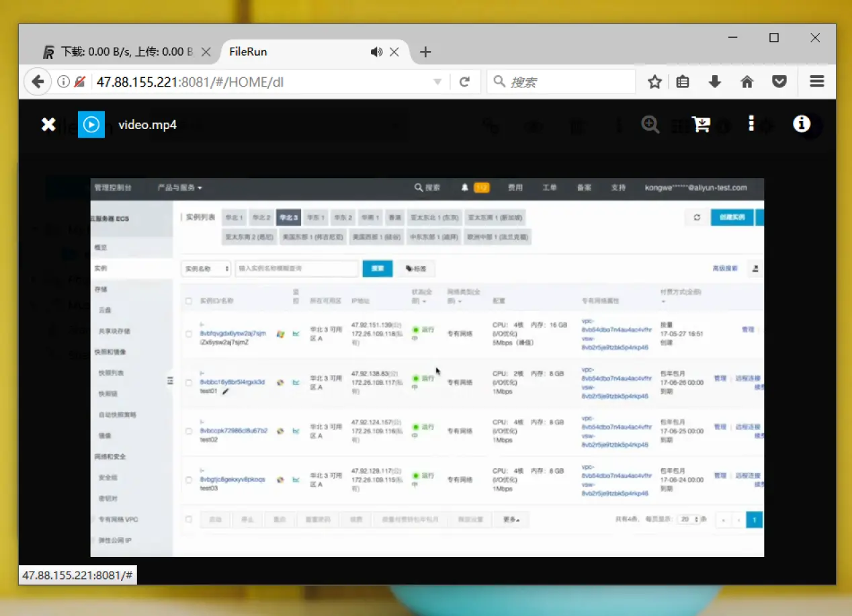Open a new browser tab
The width and height of the screenshot is (852, 616).
tap(425, 52)
